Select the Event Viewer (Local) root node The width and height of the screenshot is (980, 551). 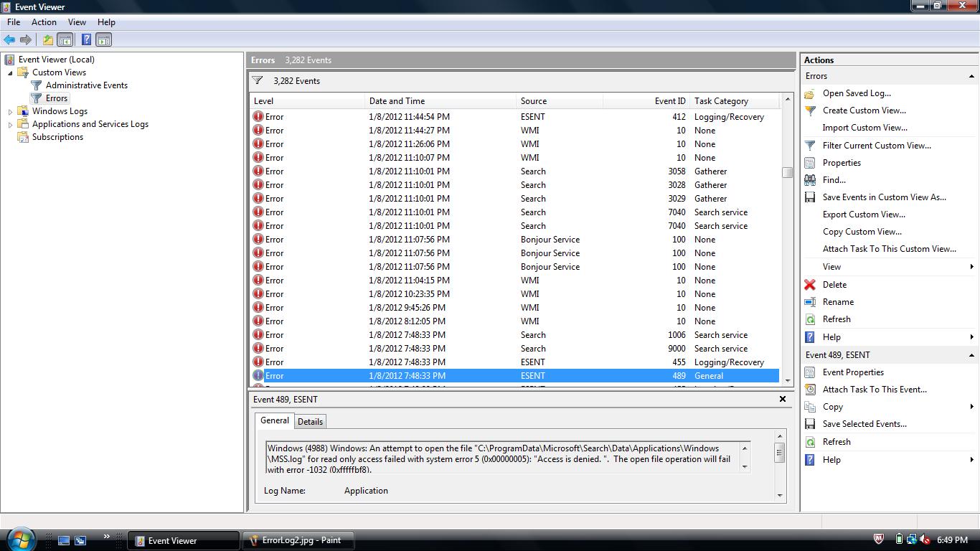click(56, 60)
